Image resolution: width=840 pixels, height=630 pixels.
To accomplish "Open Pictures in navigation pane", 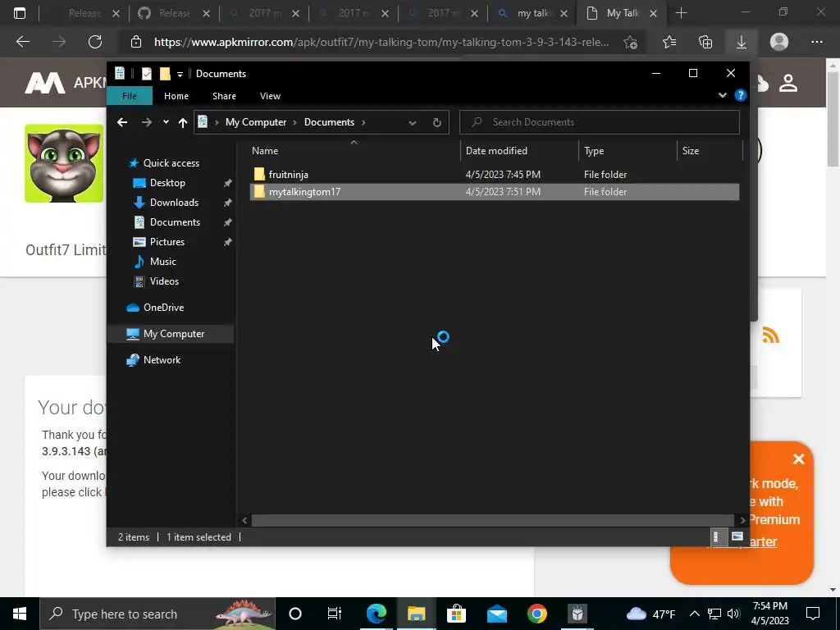I will (x=167, y=242).
